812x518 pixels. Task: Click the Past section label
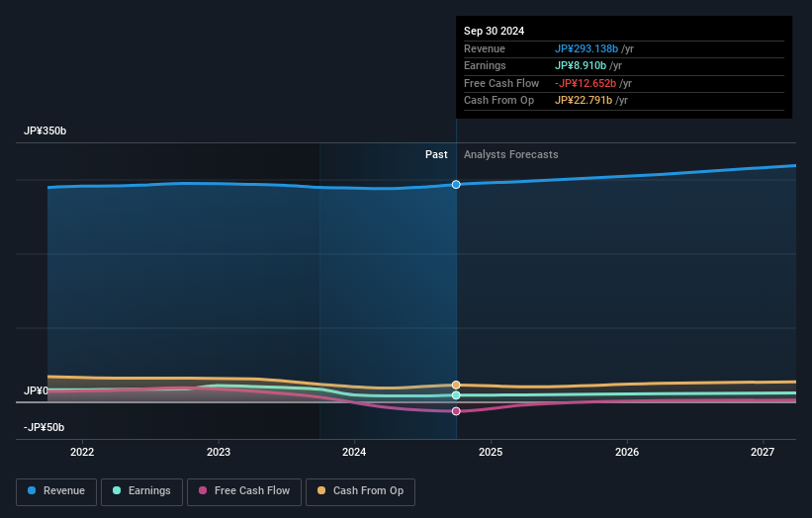coord(436,155)
